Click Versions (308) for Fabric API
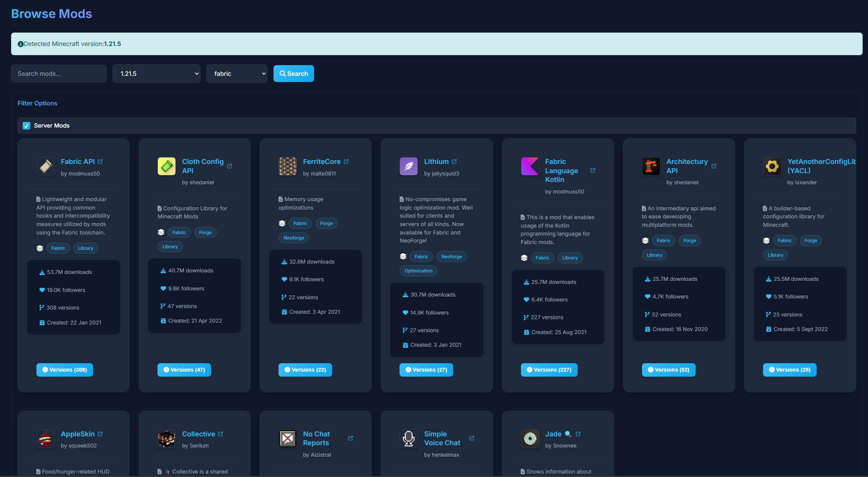Viewport: 868px width, 477px height. click(x=64, y=370)
